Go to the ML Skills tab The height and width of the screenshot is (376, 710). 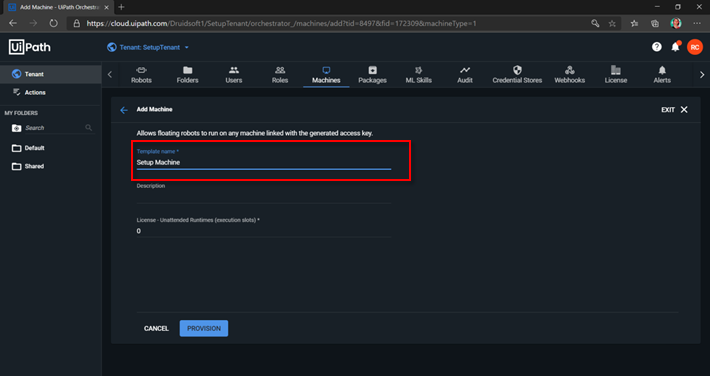(418, 75)
